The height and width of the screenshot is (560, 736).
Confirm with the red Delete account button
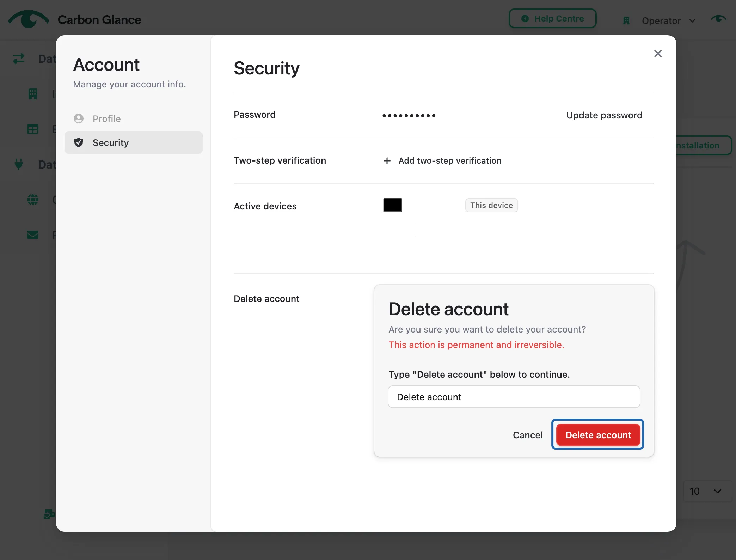[598, 435]
